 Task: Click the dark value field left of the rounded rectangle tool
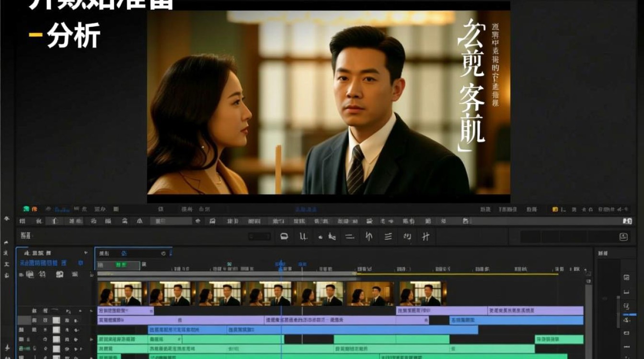260,236
